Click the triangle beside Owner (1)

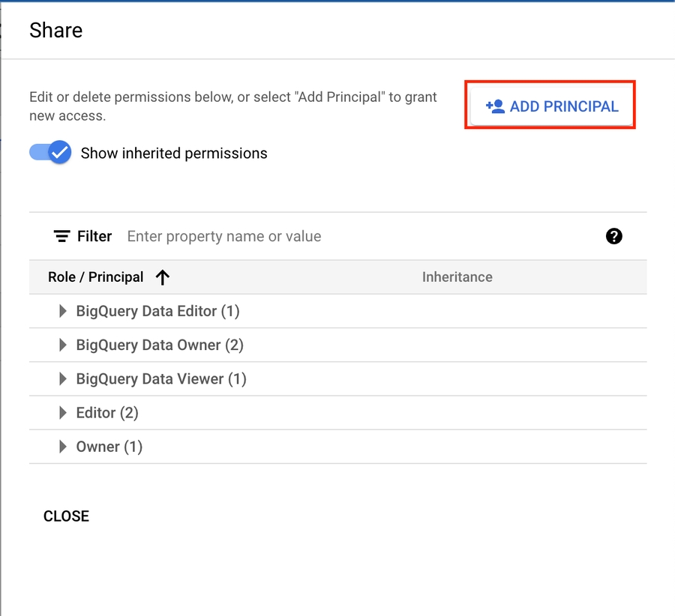[63, 447]
